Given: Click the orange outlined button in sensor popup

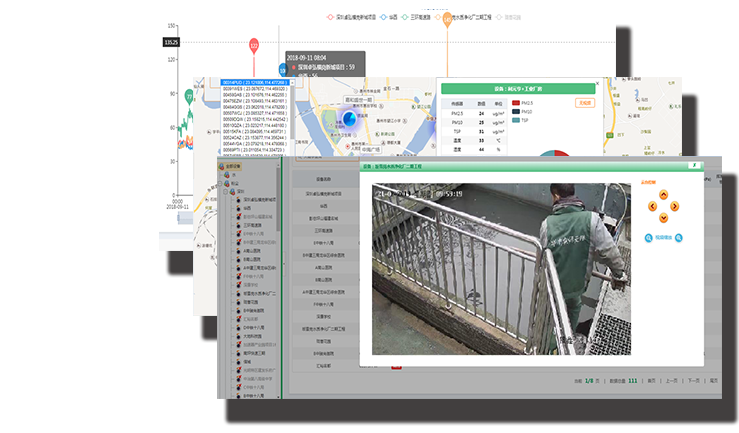Looking at the screenshot, I should (x=584, y=103).
